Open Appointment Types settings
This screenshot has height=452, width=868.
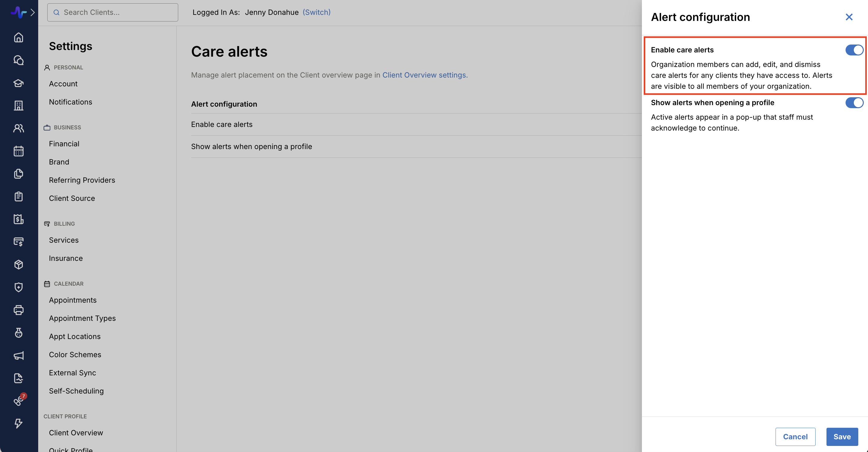point(82,318)
